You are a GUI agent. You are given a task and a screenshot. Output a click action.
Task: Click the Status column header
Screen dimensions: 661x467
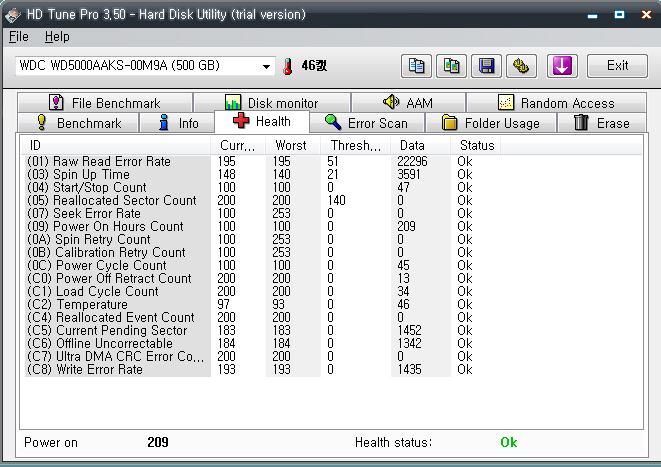point(476,145)
